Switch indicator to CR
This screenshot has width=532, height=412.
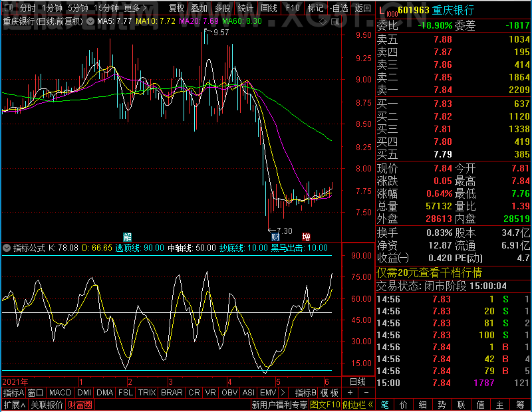[194, 393]
